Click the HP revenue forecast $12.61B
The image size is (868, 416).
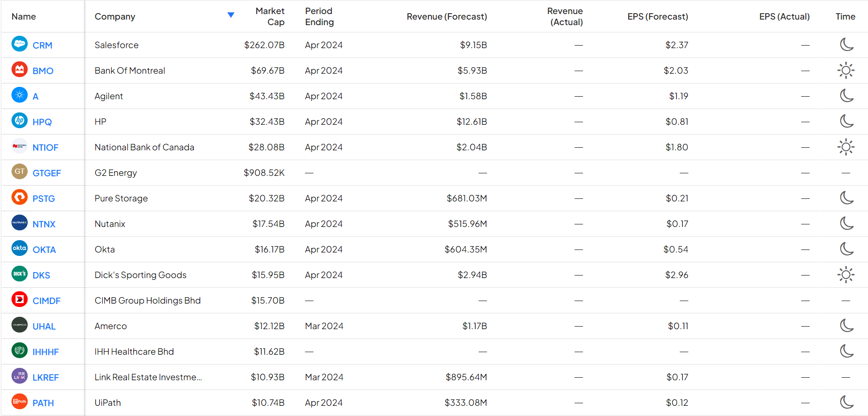point(471,121)
